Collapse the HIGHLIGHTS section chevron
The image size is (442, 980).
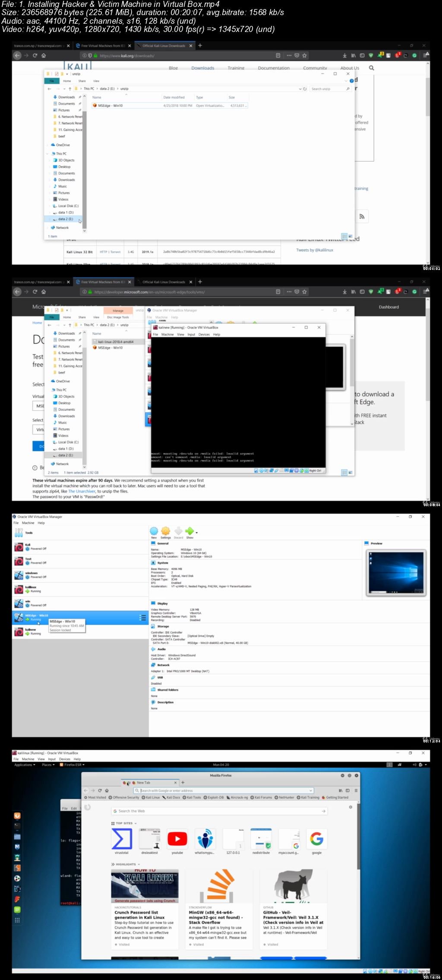tap(139, 864)
